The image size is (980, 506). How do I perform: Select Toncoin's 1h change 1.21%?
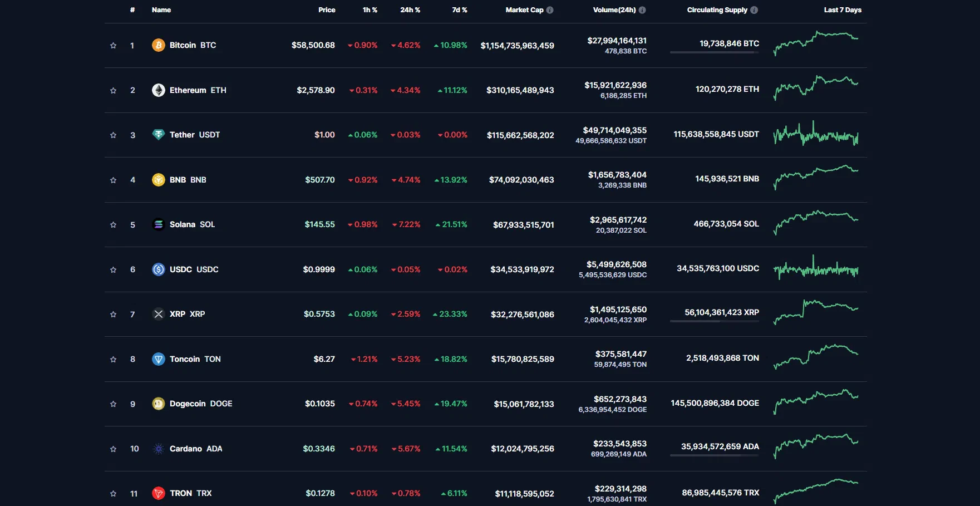(365, 359)
